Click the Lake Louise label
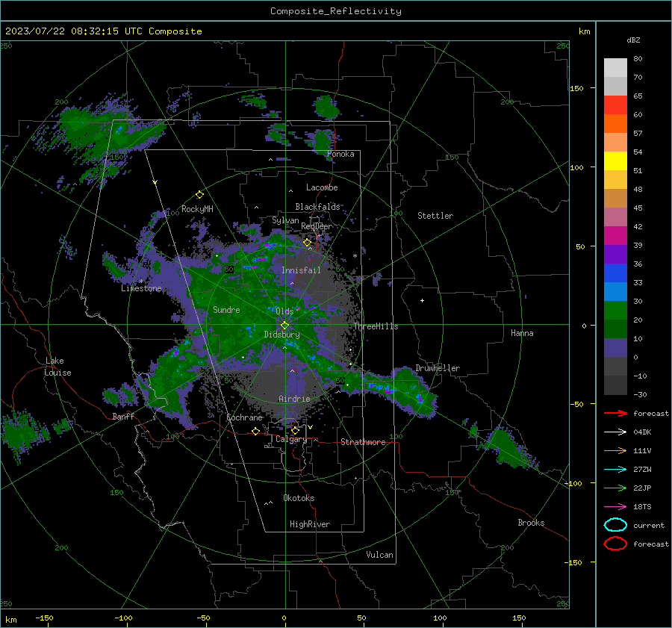Viewport: 672px width, 628px height. tap(57, 367)
